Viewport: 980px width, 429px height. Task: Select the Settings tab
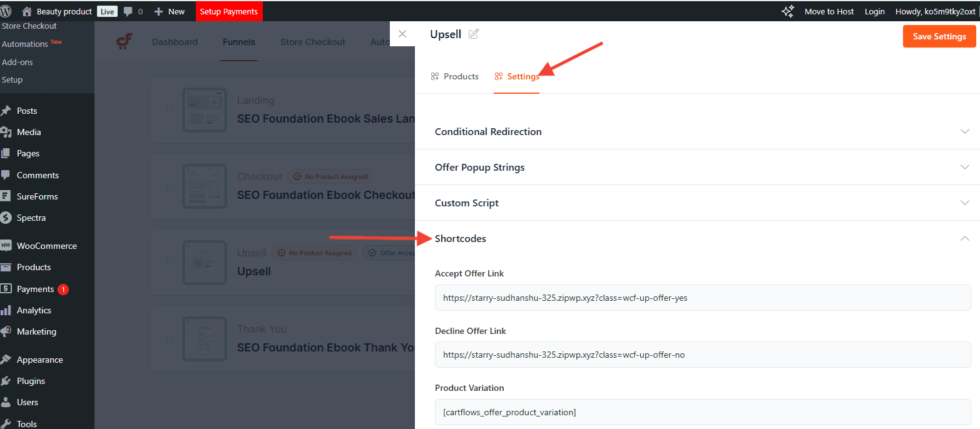(517, 76)
